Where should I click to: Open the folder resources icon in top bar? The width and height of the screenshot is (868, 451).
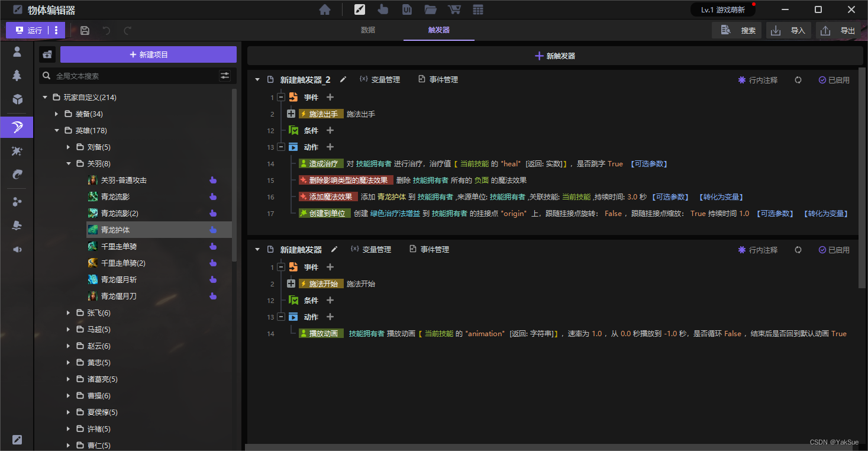coord(430,9)
